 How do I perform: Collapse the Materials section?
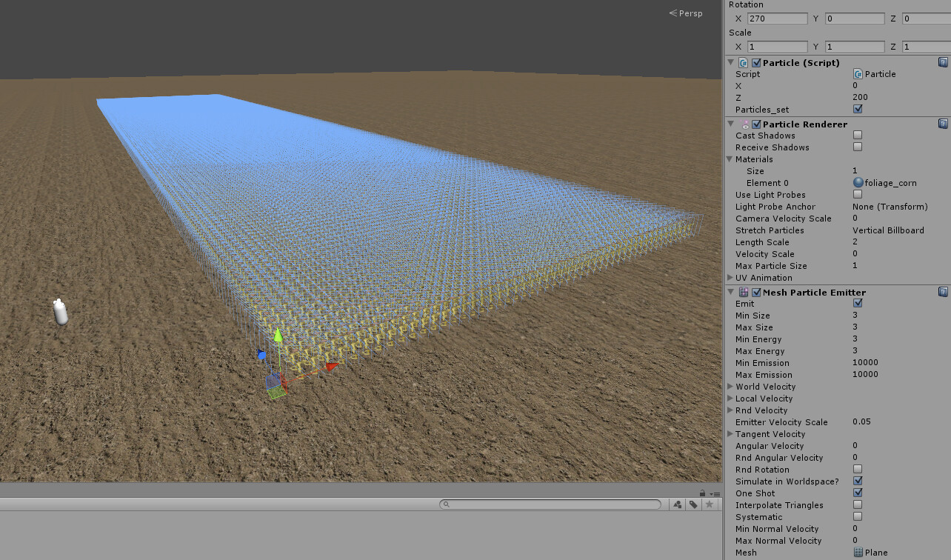(730, 159)
